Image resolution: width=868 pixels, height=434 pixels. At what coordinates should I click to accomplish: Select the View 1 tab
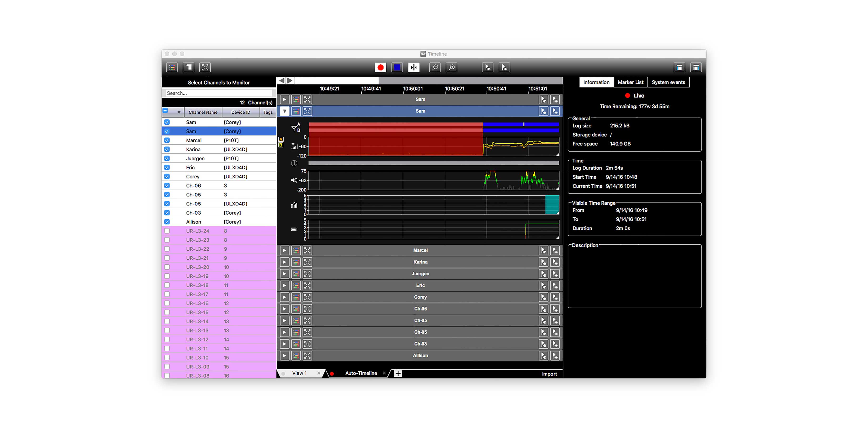pyautogui.click(x=299, y=373)
